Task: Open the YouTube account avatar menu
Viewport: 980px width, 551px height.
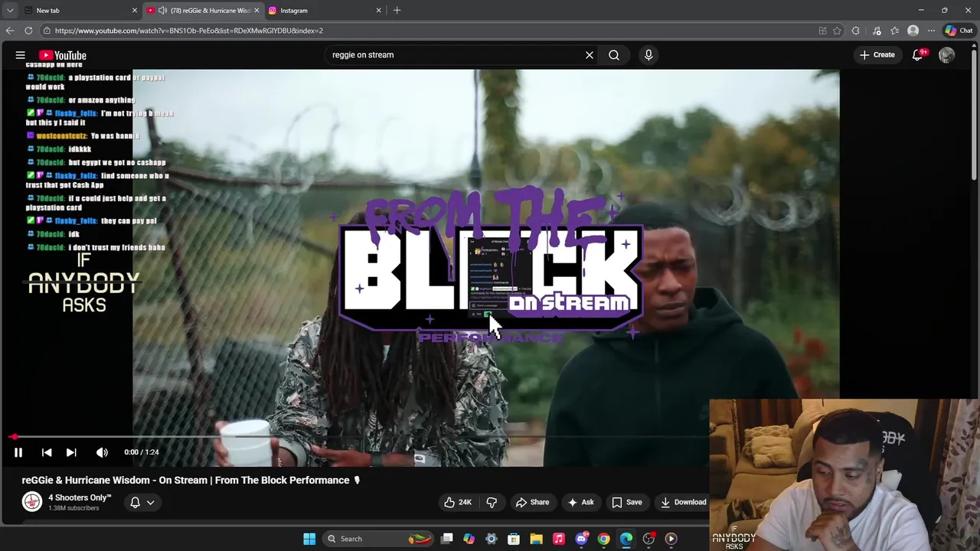Action: (947, 55)
